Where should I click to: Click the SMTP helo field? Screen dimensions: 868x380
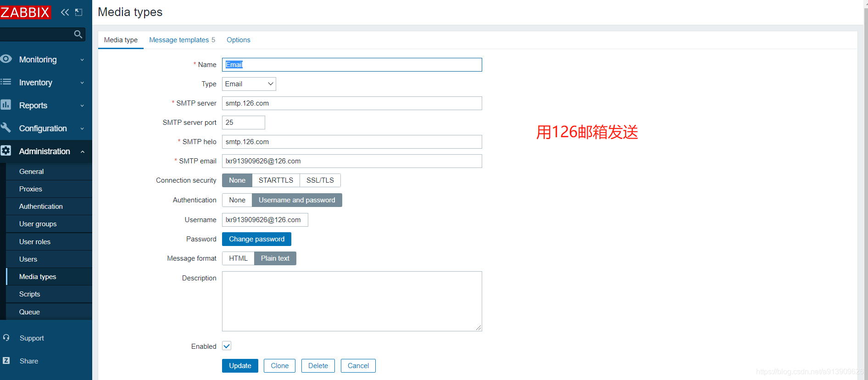coord(352,142)
